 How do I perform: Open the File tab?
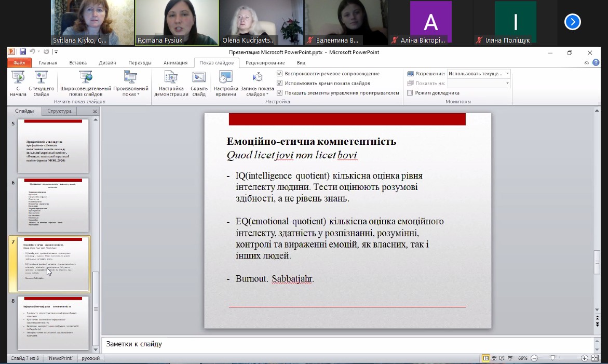[x=19, y=63]
